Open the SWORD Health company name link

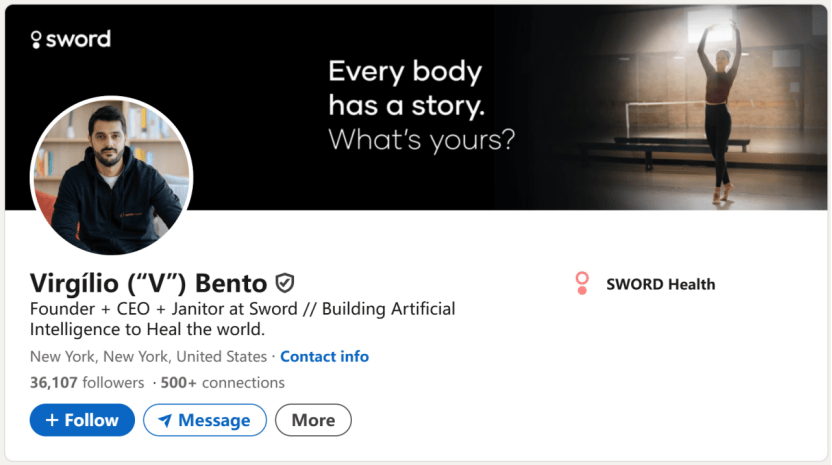(x=660, y=284)
